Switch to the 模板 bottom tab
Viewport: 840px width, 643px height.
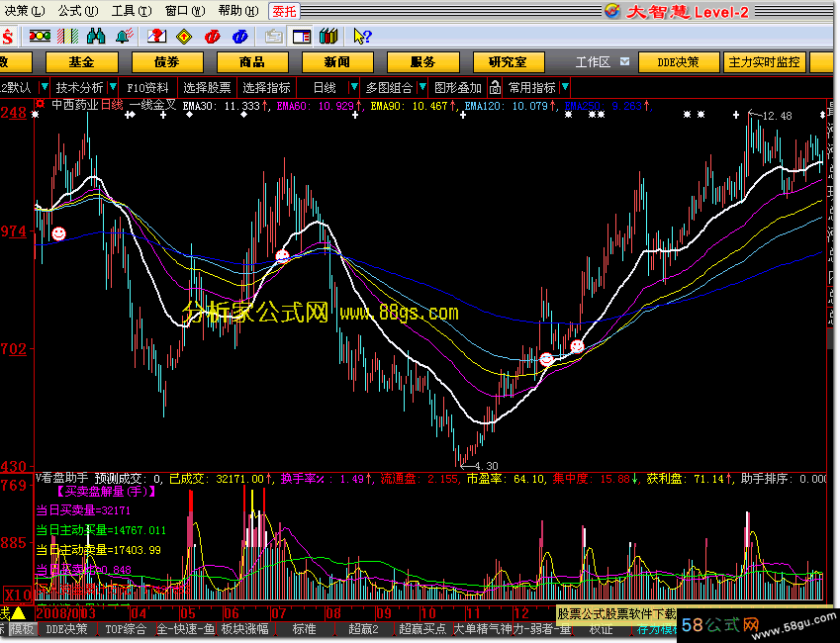coord(24,629)
